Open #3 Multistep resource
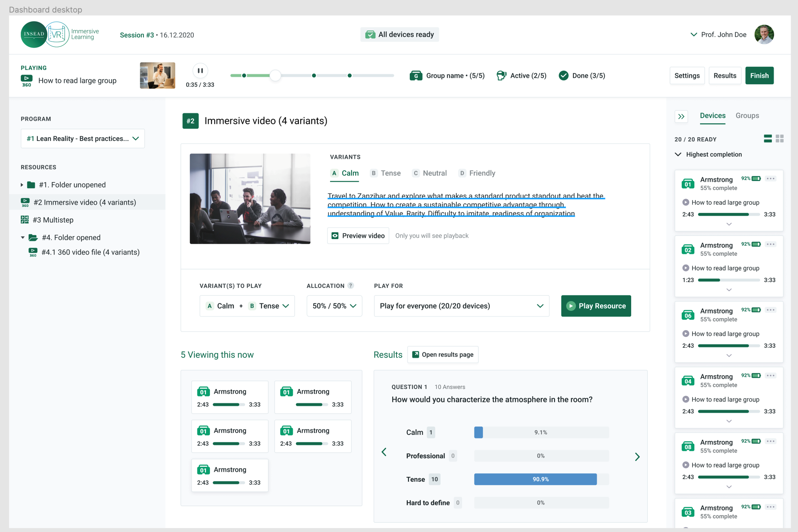This screenshot has width=798, height=532. point(53,220)
